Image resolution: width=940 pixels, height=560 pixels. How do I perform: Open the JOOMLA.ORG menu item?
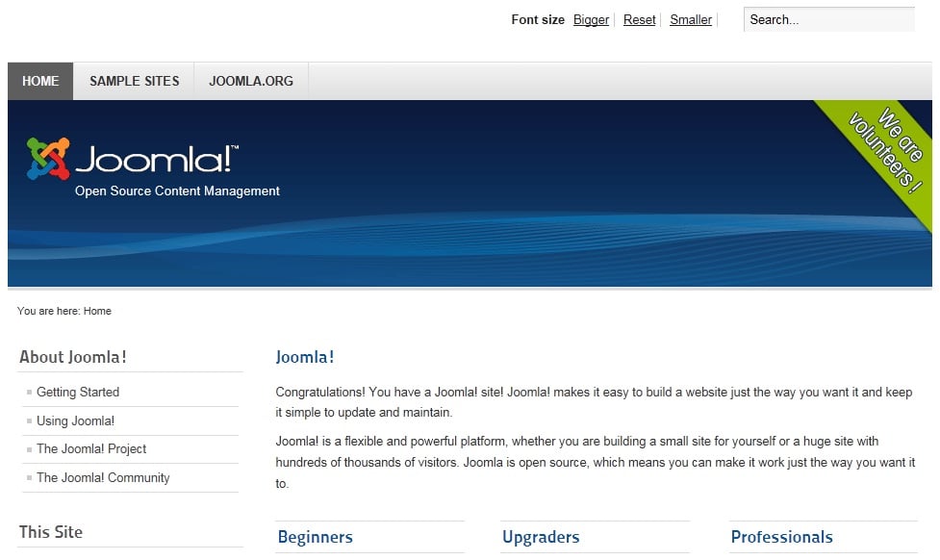click(x=251, y=81)
